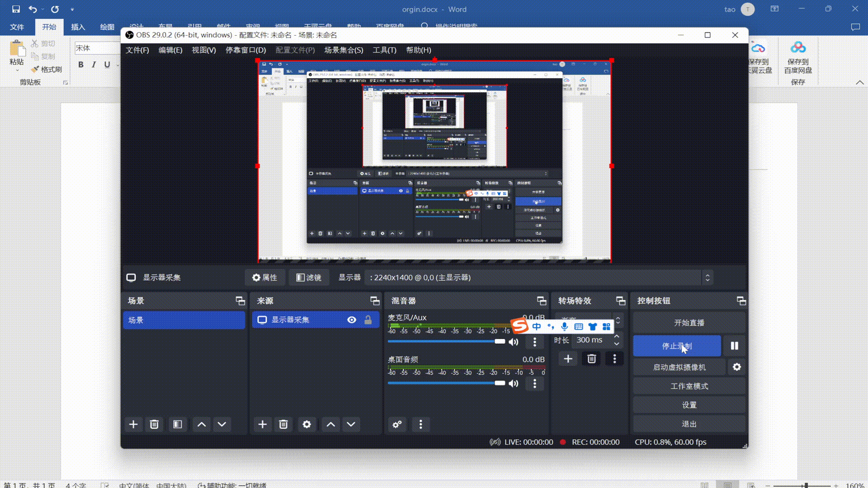The width and height of the screenshot is (868, 488).
Task: Undock the Audio Mixer panel
Action: 542,301
